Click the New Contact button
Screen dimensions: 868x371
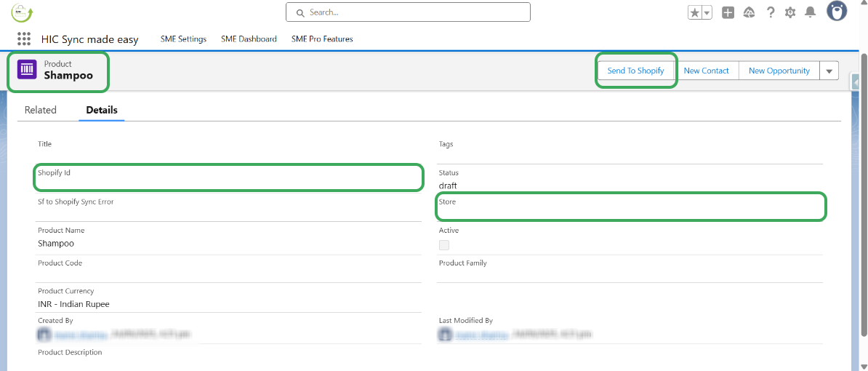click(x=707, y=71)
